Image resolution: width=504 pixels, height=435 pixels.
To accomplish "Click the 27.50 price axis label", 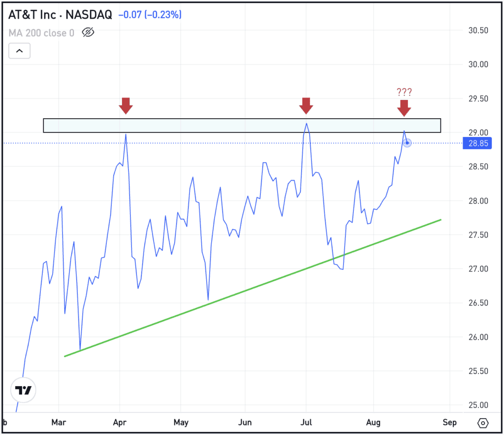I will tap(478, 235).
